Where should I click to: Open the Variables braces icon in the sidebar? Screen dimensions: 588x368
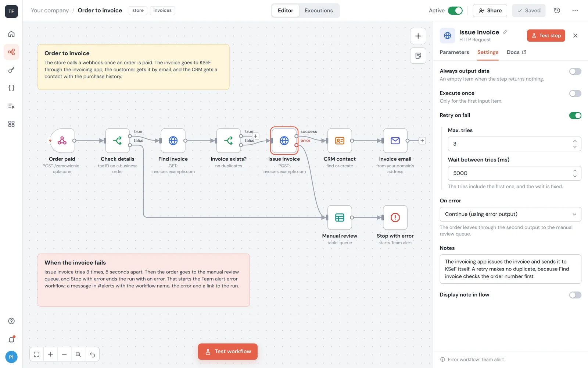11,88
